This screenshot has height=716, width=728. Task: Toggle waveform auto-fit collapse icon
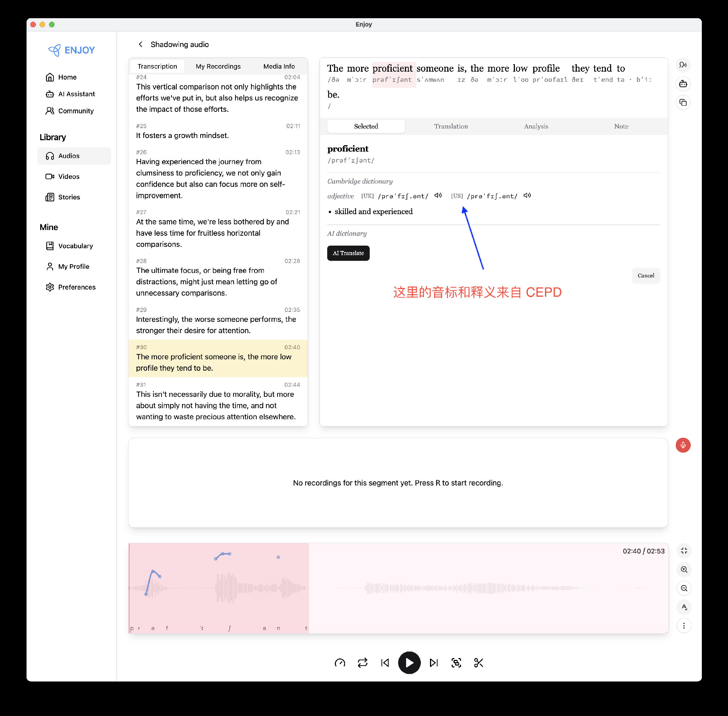[x=684, y=551]
